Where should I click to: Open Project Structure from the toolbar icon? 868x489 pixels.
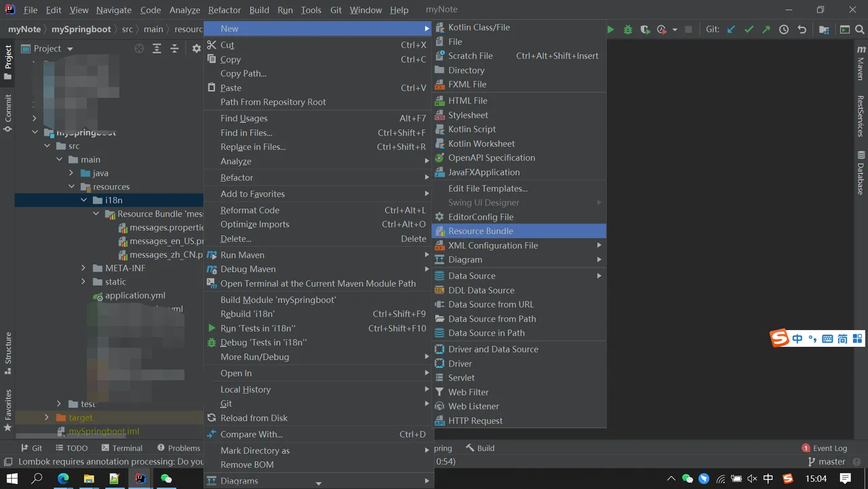824,29
